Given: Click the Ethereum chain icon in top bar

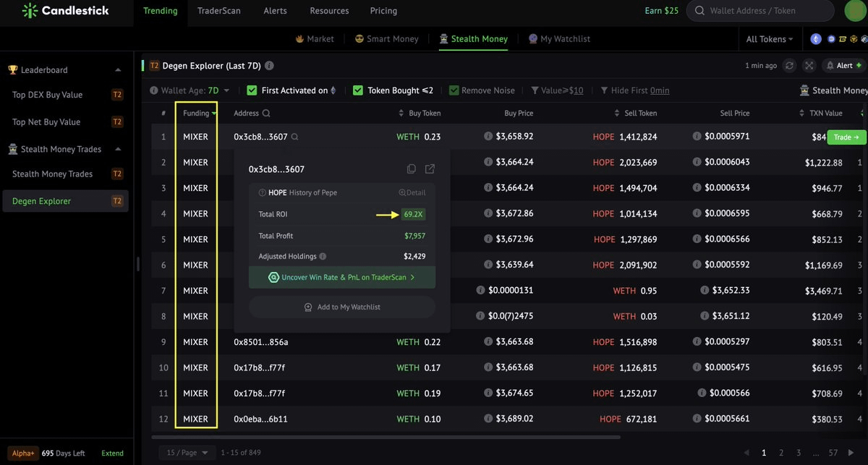Looking at the screenshot, I should pyautogui.click(x=817, y=39).
